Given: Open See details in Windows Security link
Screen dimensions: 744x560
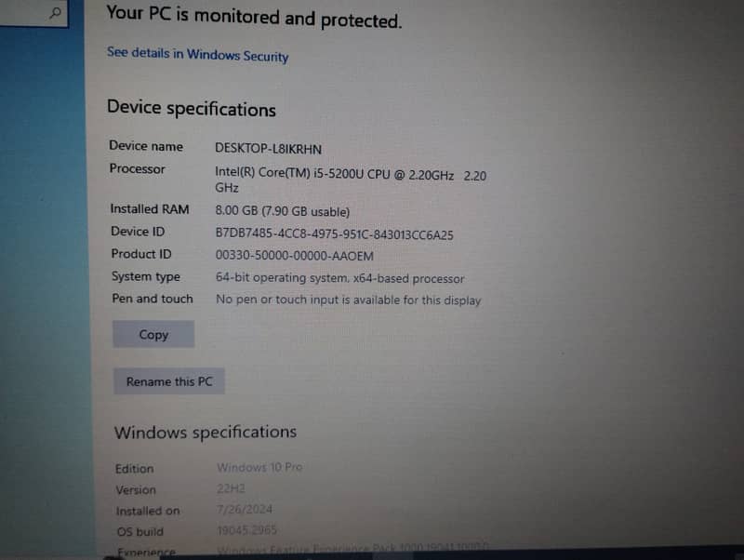Looking at the screenshot, I should coord(197,55).
